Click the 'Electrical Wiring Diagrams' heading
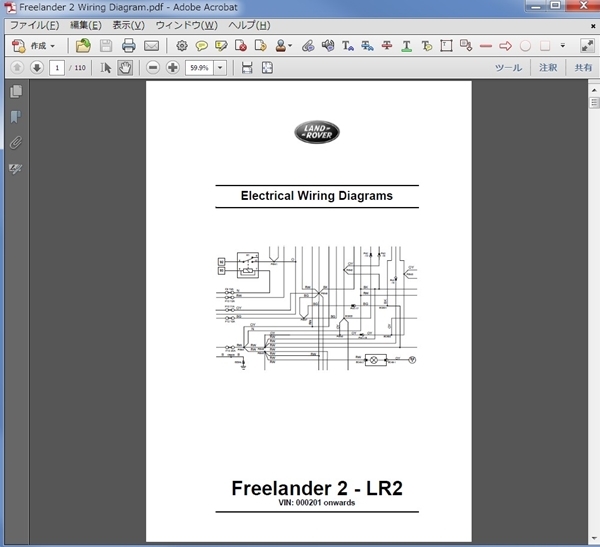Image resolution: width=600 pixels, height=547 pixels. click(x=316, y=196)
